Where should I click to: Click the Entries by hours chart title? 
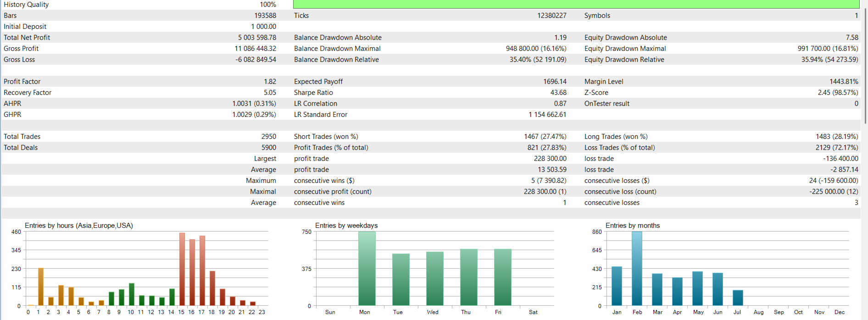(79, 226)
